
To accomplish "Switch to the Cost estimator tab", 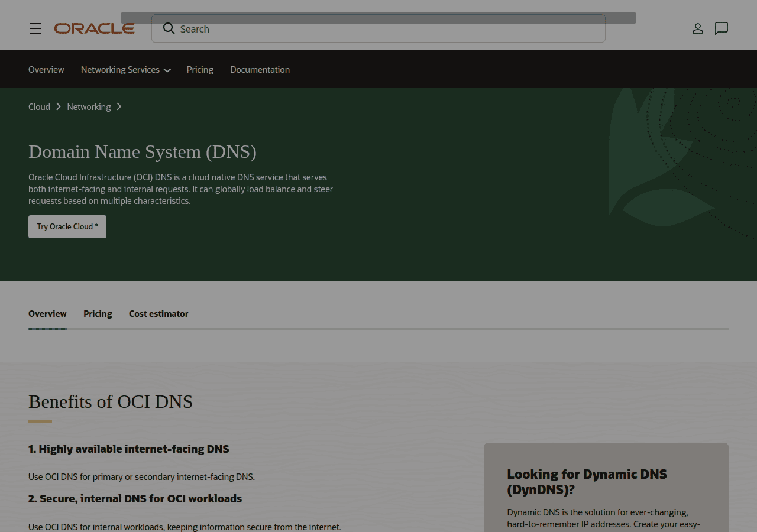I will coord(158,314).
